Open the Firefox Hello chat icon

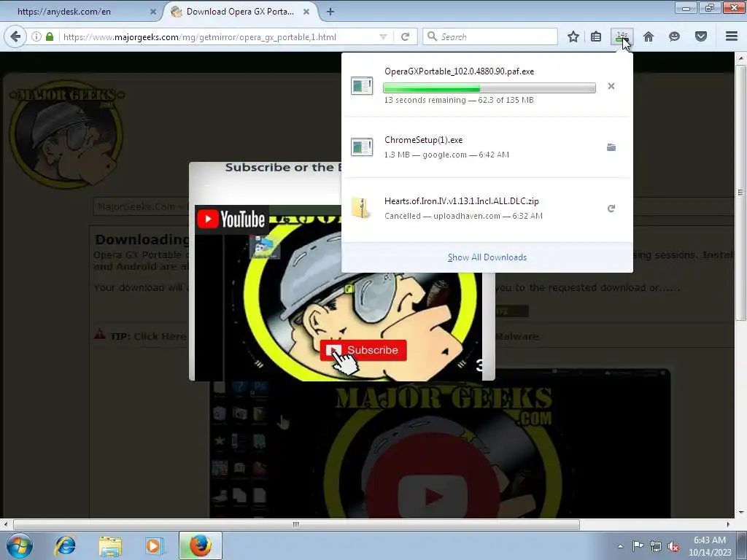tap(674, 36)
